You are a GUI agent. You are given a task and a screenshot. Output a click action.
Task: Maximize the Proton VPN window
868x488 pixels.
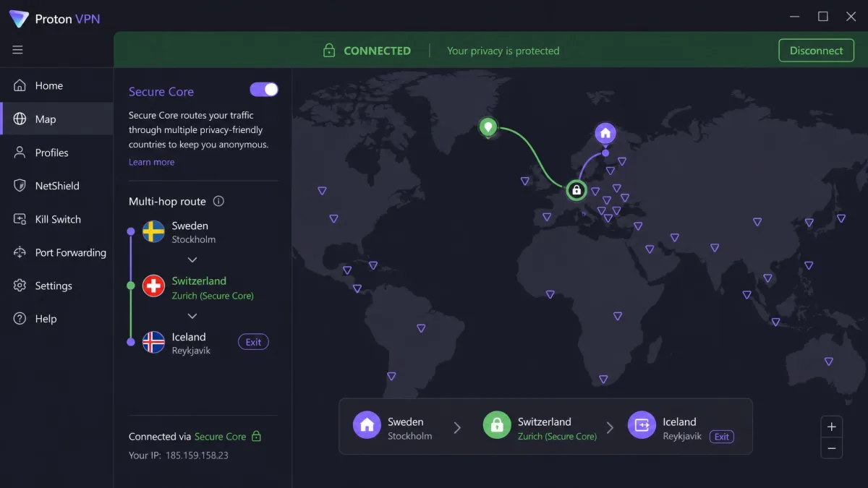coord(823,17)
